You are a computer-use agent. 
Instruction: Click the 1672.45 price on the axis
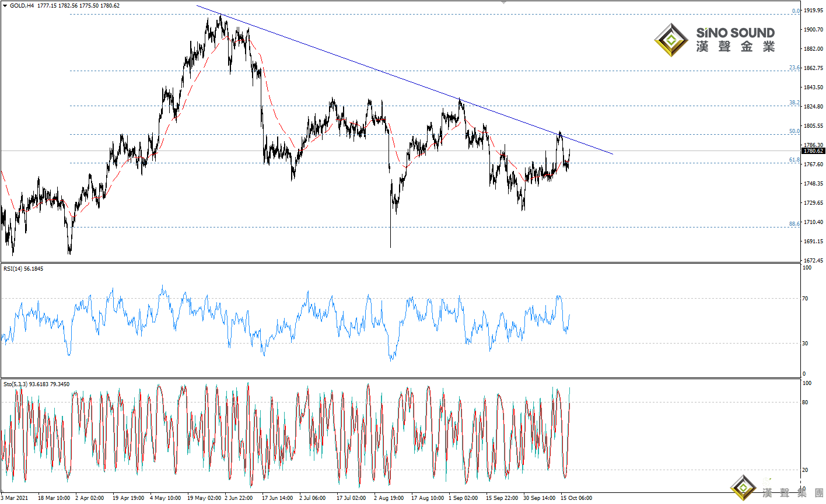click(813, 260)
